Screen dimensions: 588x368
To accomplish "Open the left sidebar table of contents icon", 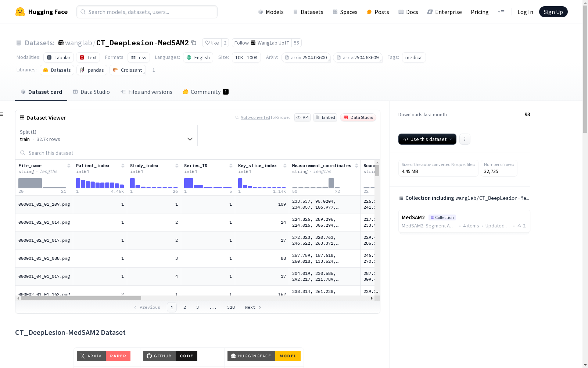I will pyautogui.click(x=2, y=114).
